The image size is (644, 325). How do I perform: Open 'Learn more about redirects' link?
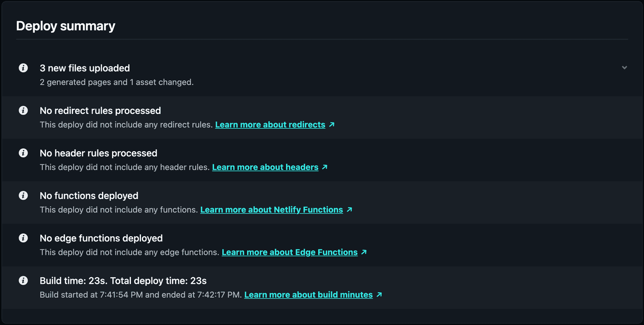(270, 124)
